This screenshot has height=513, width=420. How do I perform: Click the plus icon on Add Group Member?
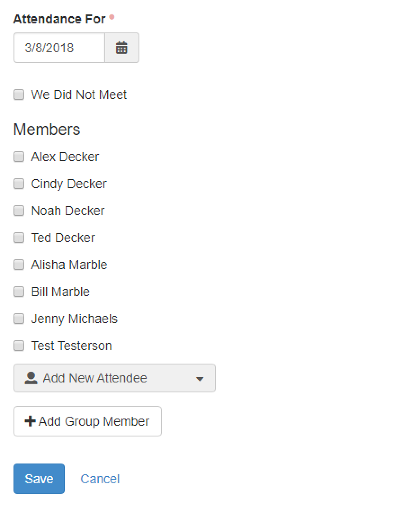pyautogui.click(x=29, y=421)
